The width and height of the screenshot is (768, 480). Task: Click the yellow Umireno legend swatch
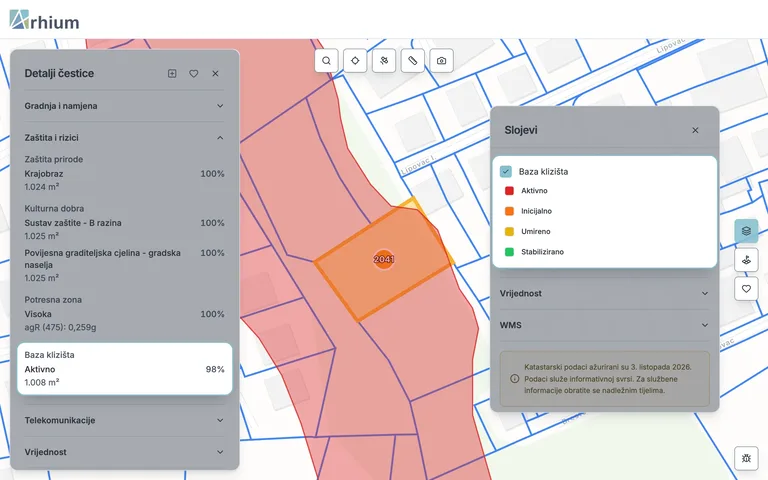[x=509, y=231]
